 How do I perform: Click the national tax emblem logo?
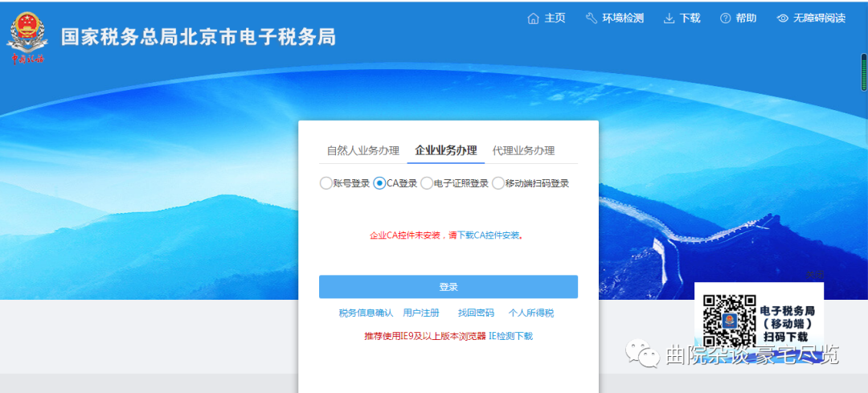[27, 37]
